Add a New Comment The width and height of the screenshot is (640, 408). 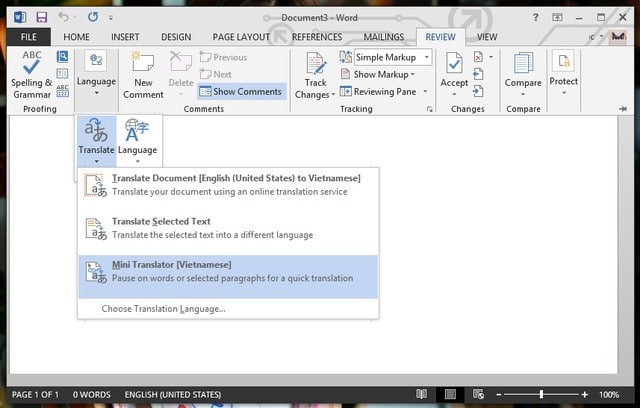point(143,75)
